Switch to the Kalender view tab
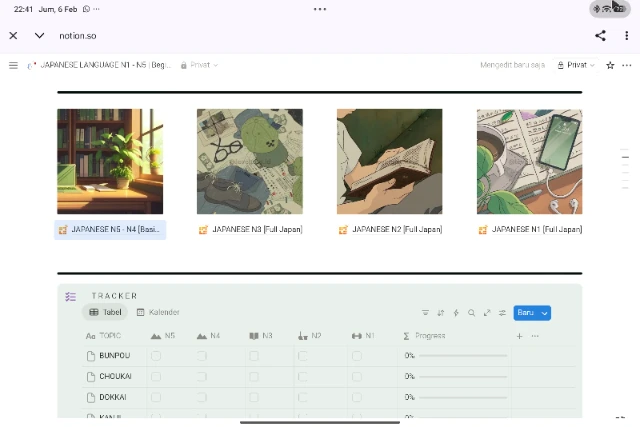Image resolution: width=640 pixels, height=427 pixels. point(158,313)
